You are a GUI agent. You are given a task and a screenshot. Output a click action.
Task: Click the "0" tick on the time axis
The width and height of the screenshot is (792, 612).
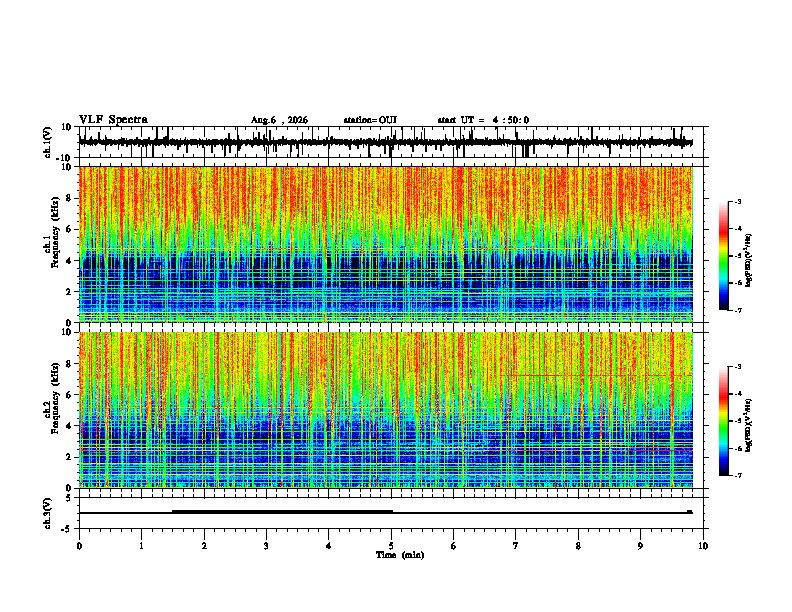coord(79,546)
